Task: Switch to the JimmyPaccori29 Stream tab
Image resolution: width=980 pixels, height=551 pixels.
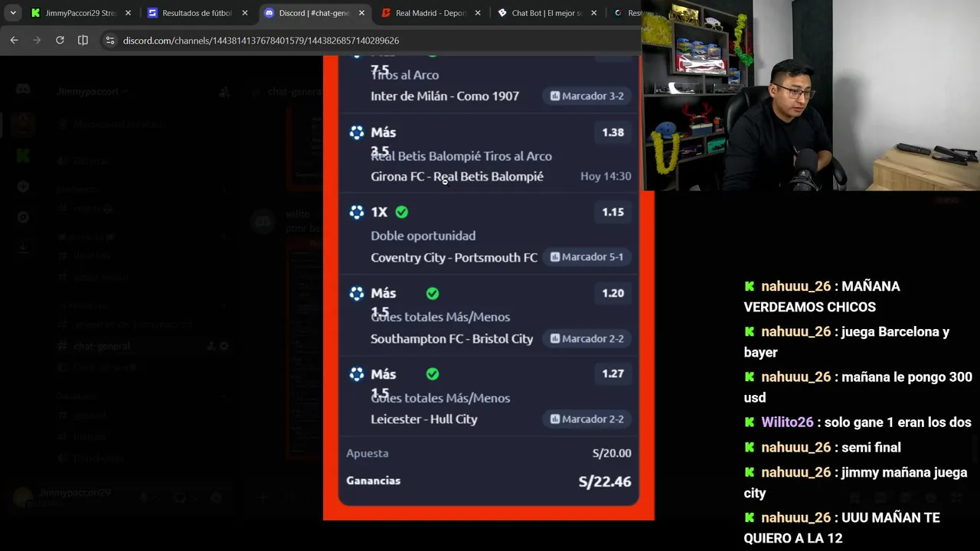Action: coord(80,13)
